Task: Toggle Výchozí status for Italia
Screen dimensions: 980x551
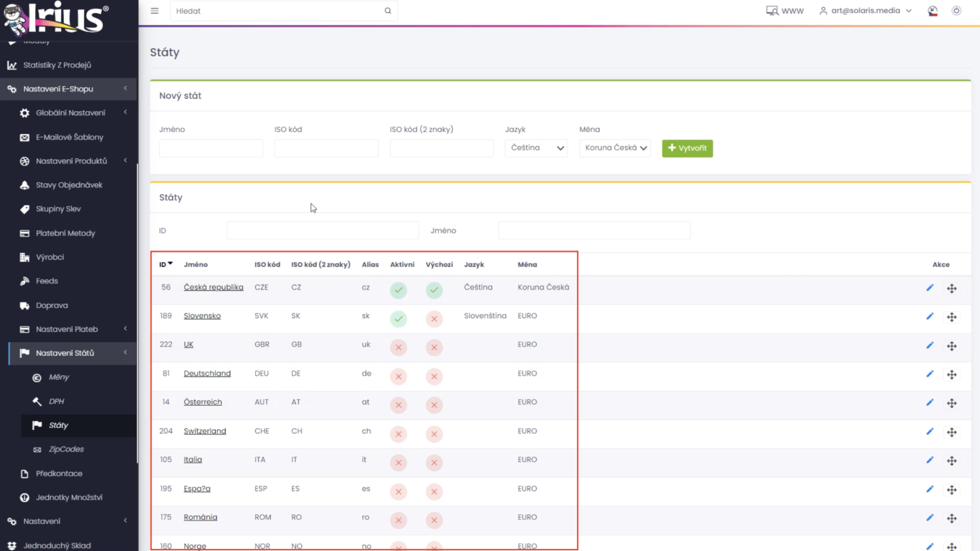Action: click(x=434, y=463)
